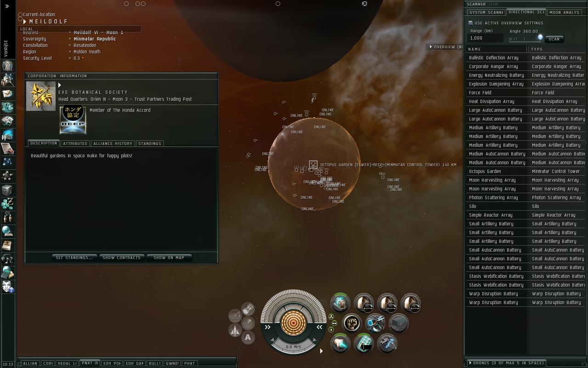Open the EVE Mail envelope icon

coord(7,94)
